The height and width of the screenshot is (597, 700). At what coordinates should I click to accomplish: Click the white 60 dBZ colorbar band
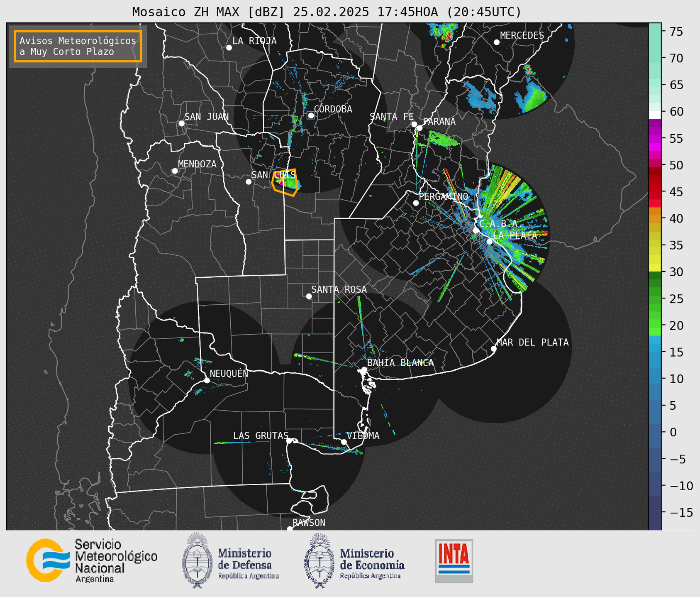655,115
